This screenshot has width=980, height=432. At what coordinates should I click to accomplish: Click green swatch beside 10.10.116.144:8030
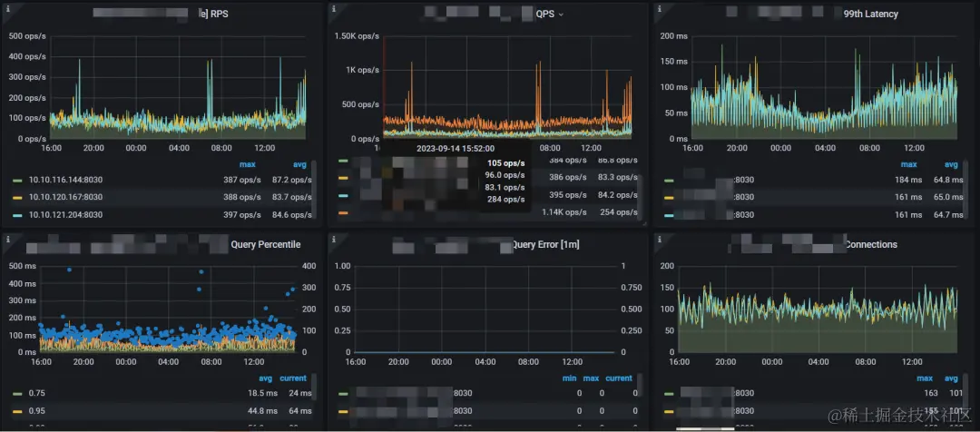pyautogui.click(x=17, y=180)
